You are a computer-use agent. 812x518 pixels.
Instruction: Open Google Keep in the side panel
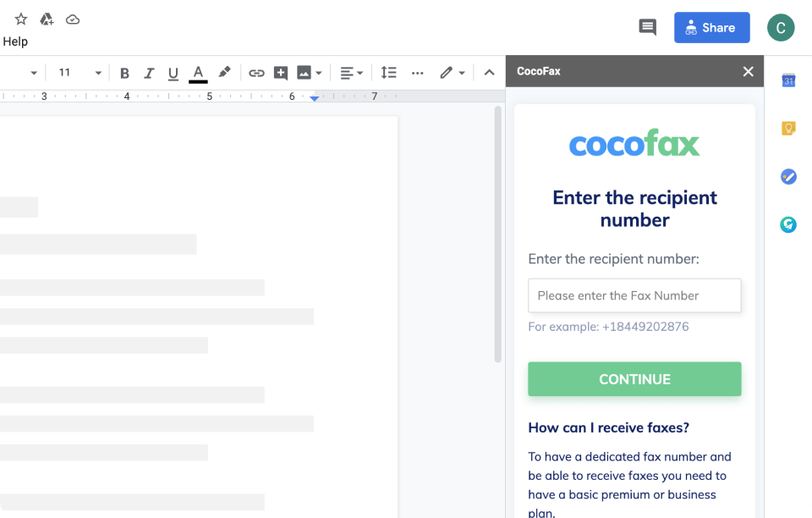(788, 128)
